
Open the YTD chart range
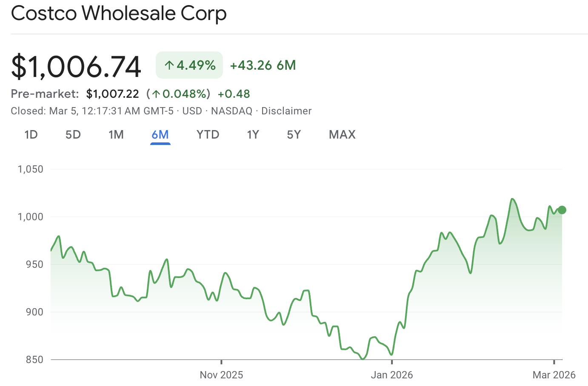click(x=208, y=135)
